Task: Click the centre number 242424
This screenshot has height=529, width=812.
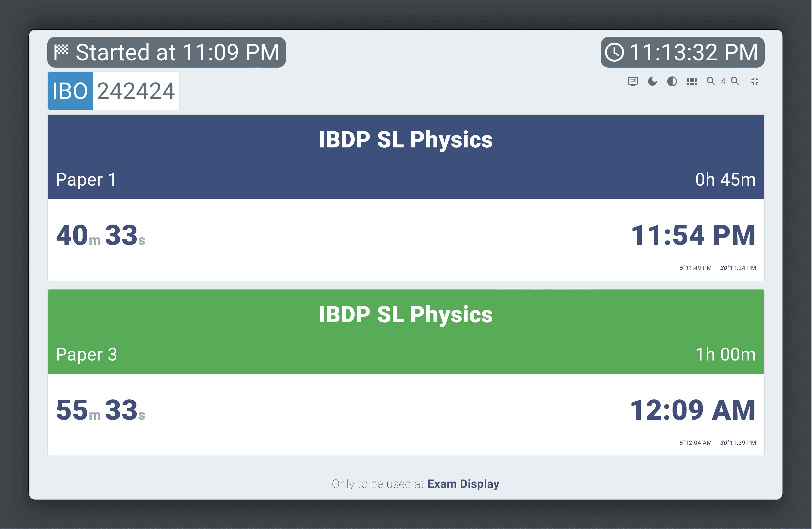Action: pos(136,91)
